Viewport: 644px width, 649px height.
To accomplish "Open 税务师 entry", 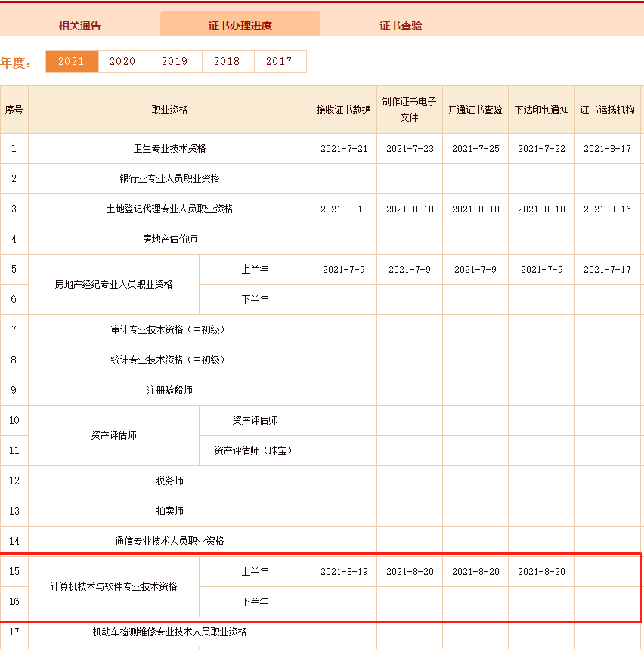I will 169,481.
